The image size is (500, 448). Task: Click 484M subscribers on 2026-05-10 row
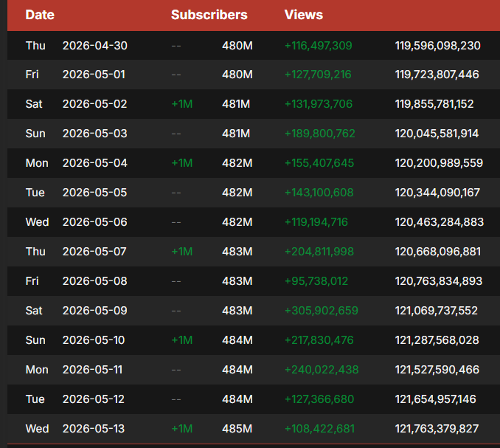point(237,340)
